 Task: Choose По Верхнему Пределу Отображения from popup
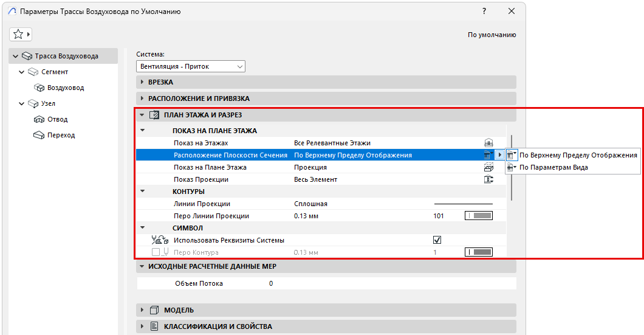(x=572, y=155)
